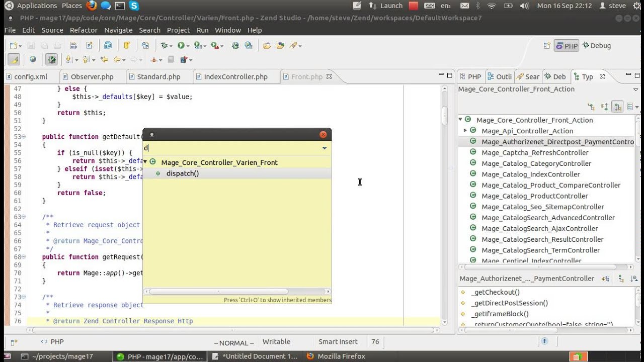
Task: Switch to the PHP perspective
Action: [567, 46]
